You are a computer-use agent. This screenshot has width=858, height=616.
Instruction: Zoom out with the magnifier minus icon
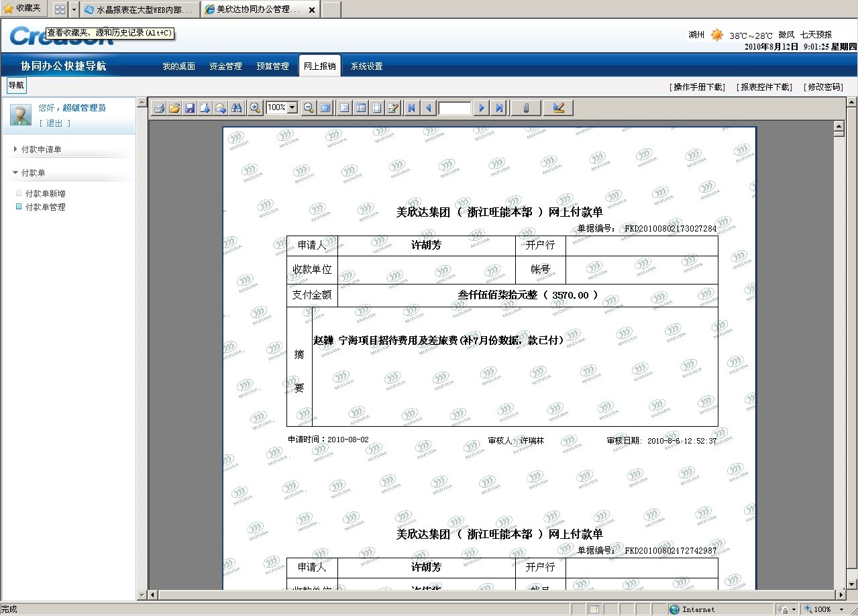[x=309, y=107]
